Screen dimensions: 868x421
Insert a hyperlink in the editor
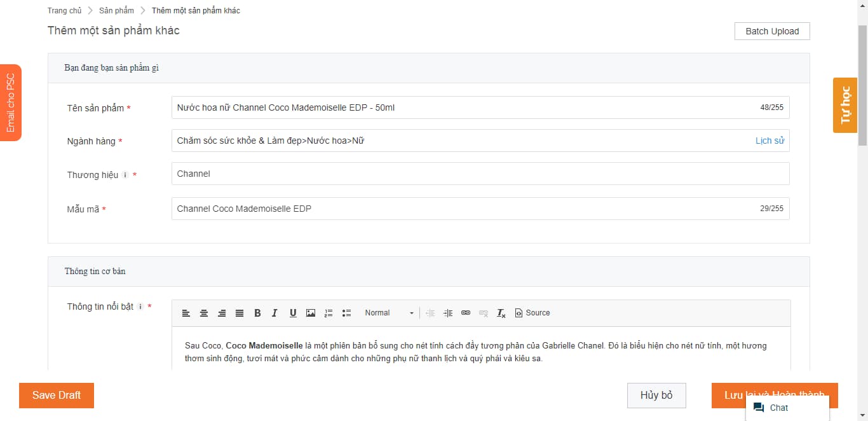click(x=466, y=313)
